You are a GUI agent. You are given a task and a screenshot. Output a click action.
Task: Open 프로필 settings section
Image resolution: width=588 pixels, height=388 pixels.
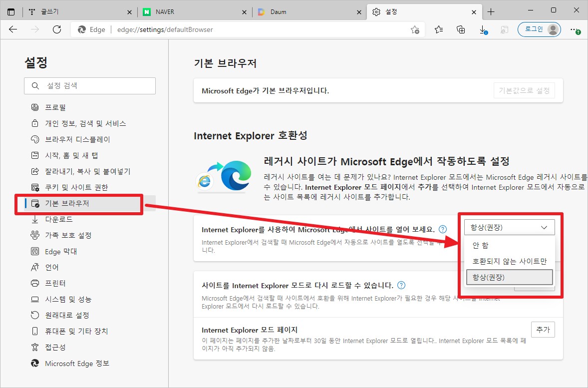pos(90,107)
